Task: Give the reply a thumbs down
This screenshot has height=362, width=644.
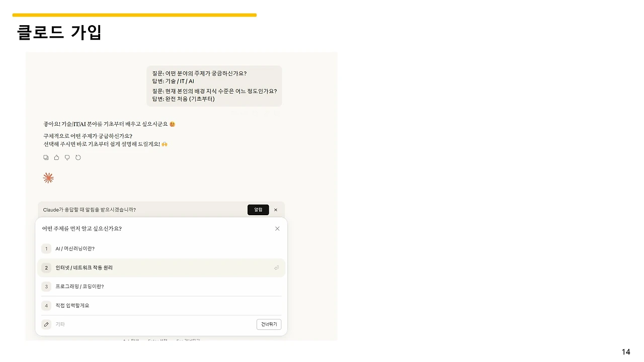Action: (x=67, y=157)
